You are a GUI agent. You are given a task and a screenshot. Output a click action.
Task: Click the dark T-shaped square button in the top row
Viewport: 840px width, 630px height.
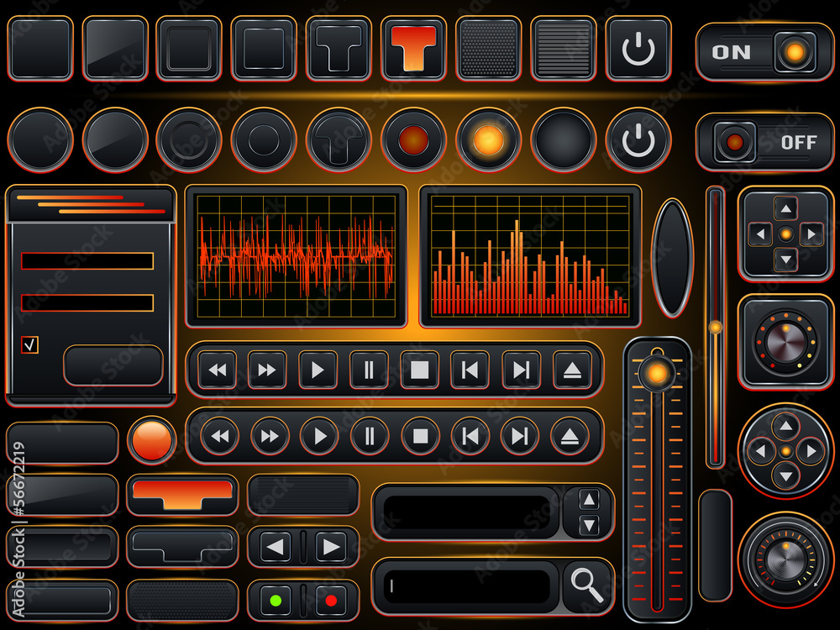(338, 48)
